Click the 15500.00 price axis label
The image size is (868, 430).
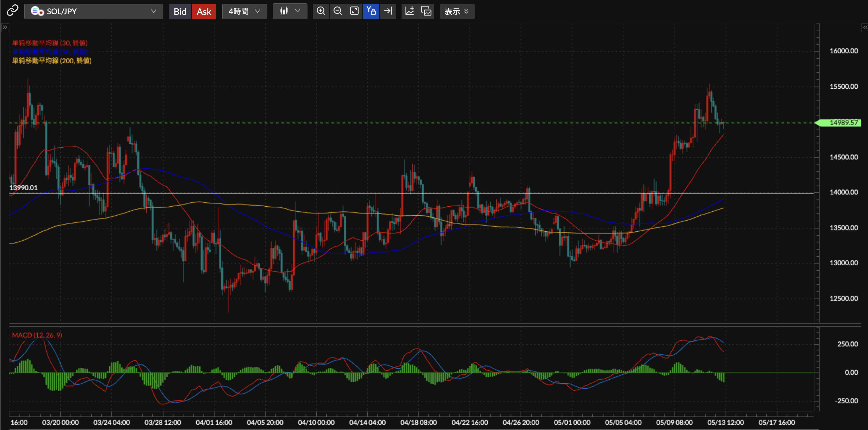[844, 86]
